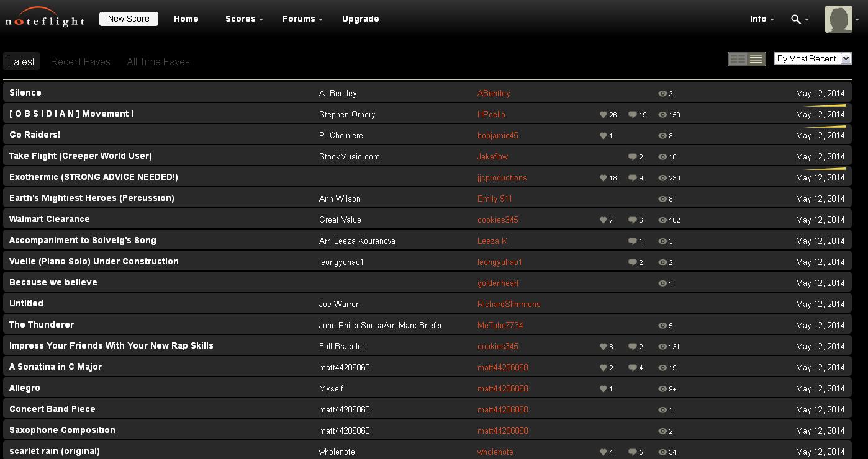This screenshot has width=868, height=459.
Task: Open the Saxophone Composition score
Action: (62, 430)
